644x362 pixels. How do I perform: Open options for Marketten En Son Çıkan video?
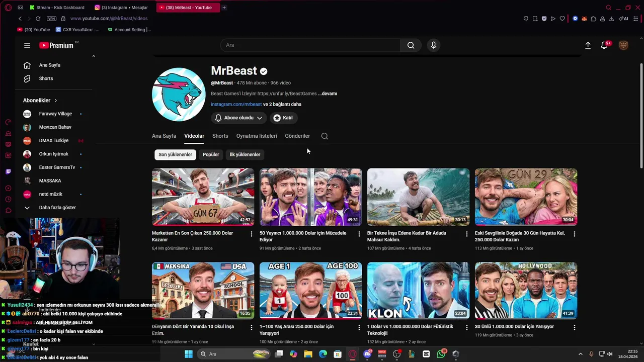[x=252, y=234]
